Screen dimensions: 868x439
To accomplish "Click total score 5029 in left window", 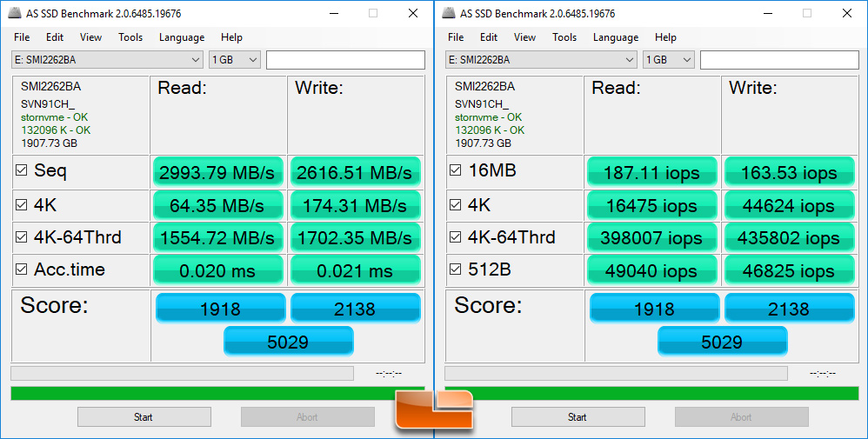I will tap(288, 341).
